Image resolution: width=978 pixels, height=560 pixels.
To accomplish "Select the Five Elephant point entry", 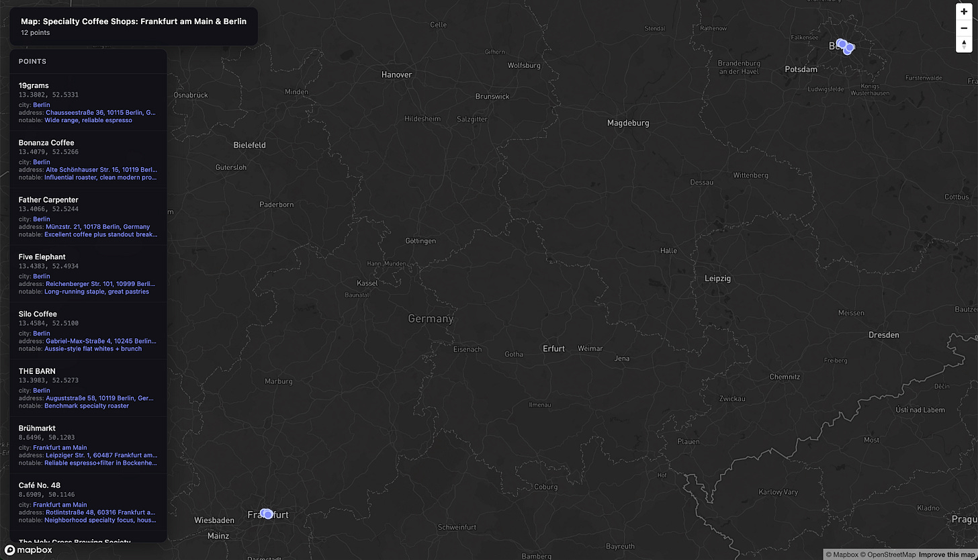I will 88,273.
